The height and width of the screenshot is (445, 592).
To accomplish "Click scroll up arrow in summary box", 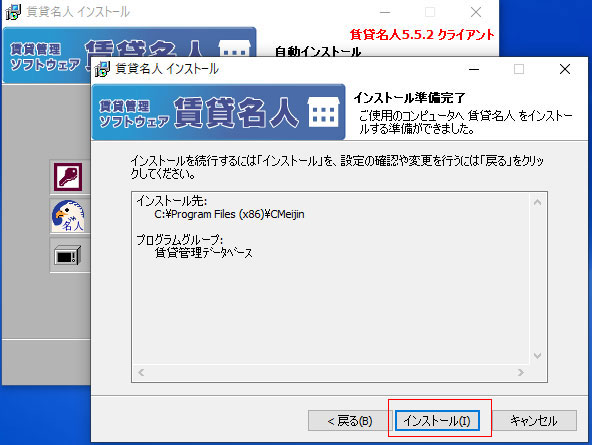I will (538, 202).
